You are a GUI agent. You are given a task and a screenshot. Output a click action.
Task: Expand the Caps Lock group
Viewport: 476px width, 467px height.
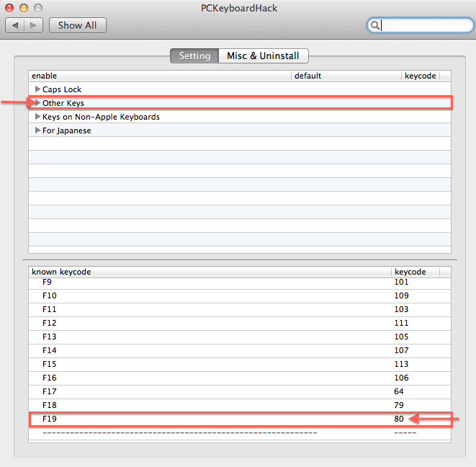(x=38, y=89)
